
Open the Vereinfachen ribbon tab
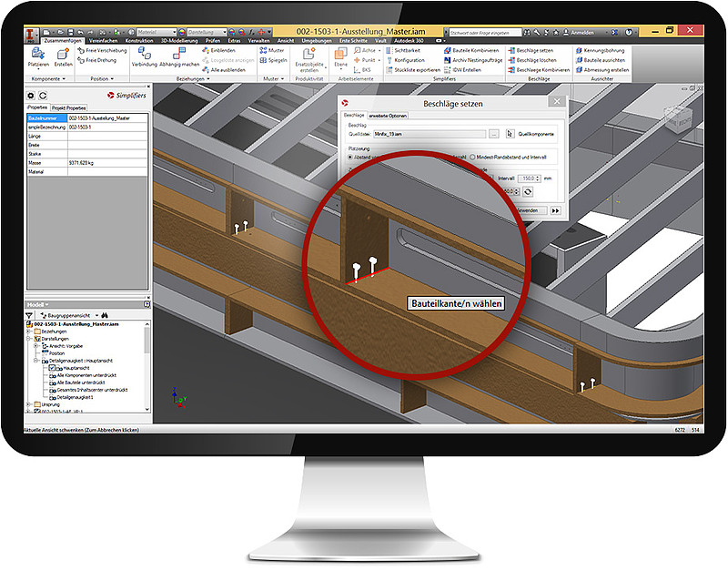(103, 41)
